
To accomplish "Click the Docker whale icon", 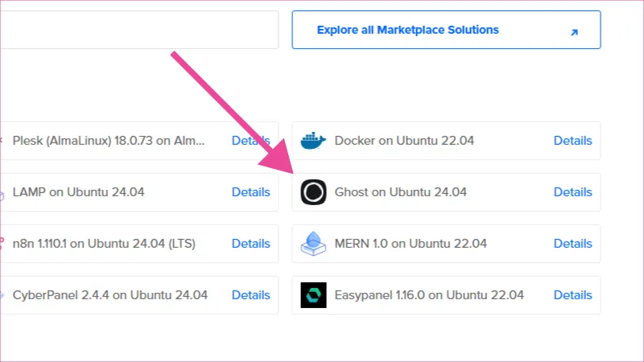I will coord(313,141).
